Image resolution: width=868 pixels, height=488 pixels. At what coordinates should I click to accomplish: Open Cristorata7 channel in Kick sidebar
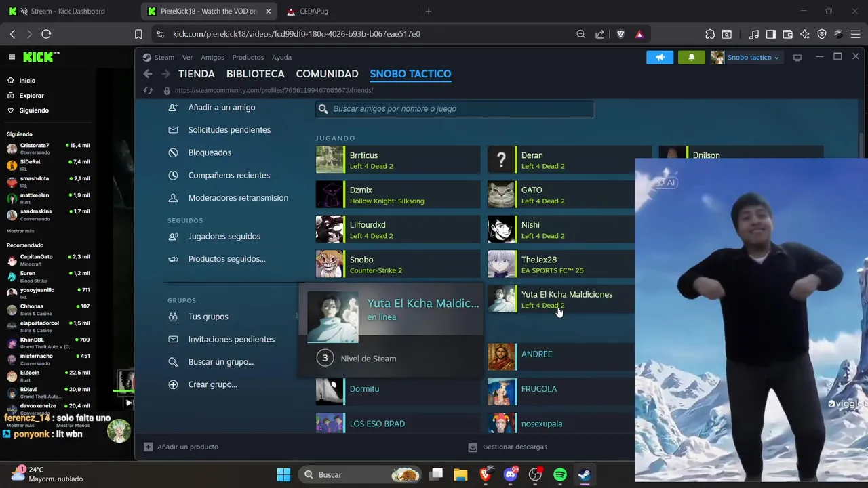coord(47,148)
